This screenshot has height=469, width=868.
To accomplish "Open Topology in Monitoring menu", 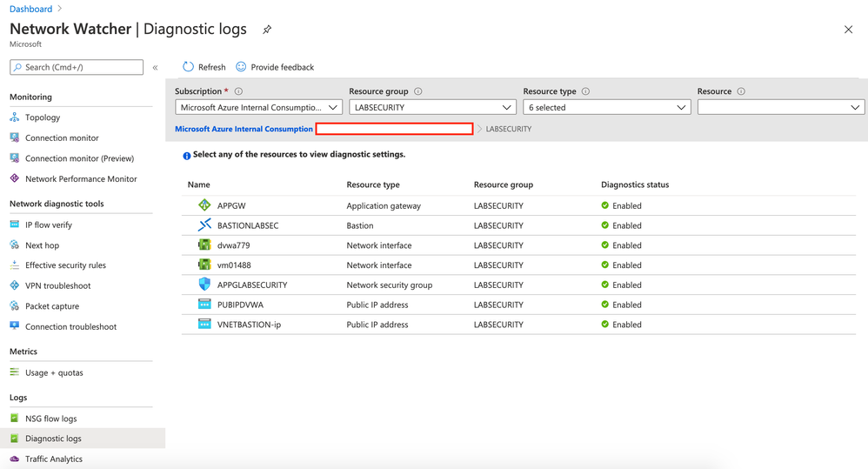I will (43, 117).
